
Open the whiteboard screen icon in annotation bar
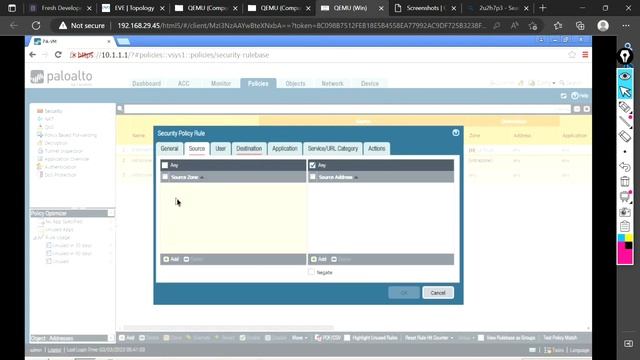[625, 196]
